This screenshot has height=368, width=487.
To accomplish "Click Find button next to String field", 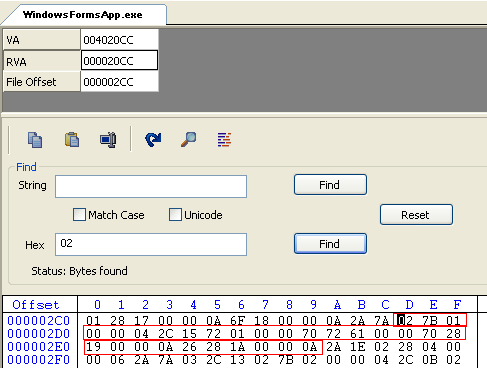I will 330,185.
